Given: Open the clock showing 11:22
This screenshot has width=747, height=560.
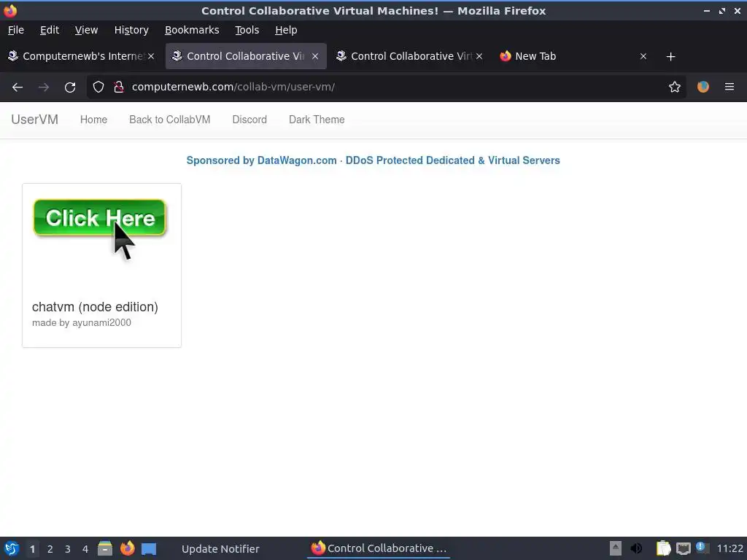Looking at the screenshot, I should pyautogui.click(x=729, y=548).
